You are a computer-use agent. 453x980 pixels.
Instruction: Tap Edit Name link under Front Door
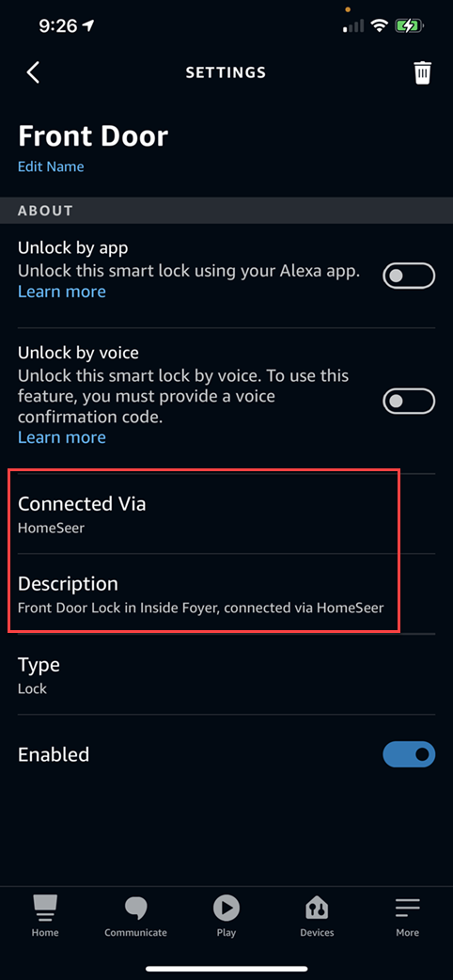click(51, 166)
